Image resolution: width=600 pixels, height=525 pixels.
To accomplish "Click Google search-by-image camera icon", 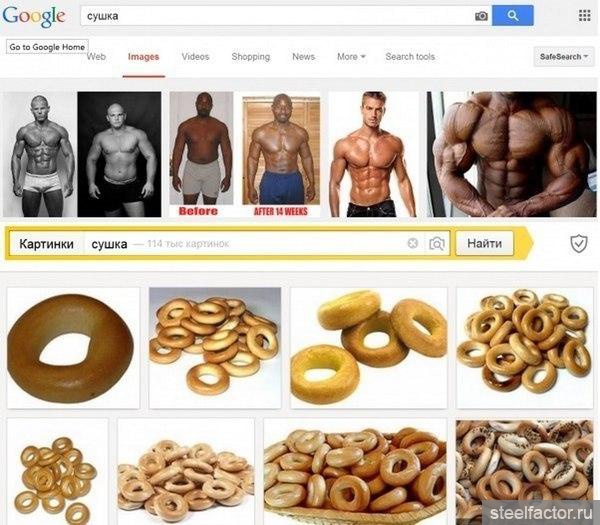I will (481, 16).
